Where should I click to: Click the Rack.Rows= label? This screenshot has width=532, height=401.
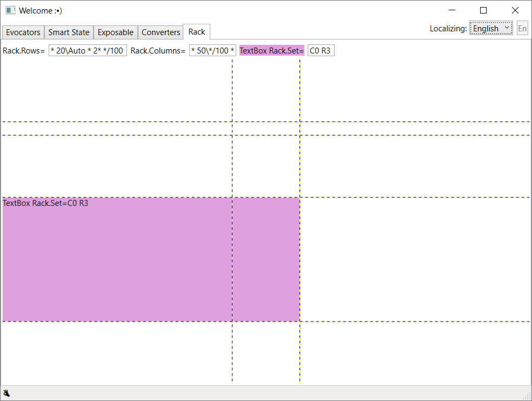[x=24, y=51]
